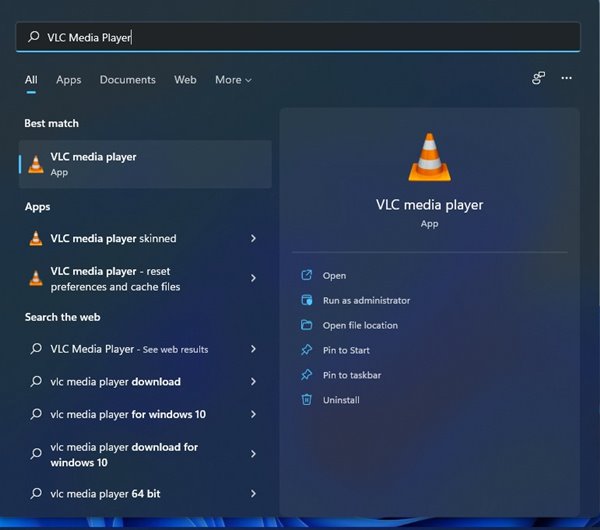Click the Run as administrator shield icon
Screen dimensions: 600x530
click(x=307, y=300)
